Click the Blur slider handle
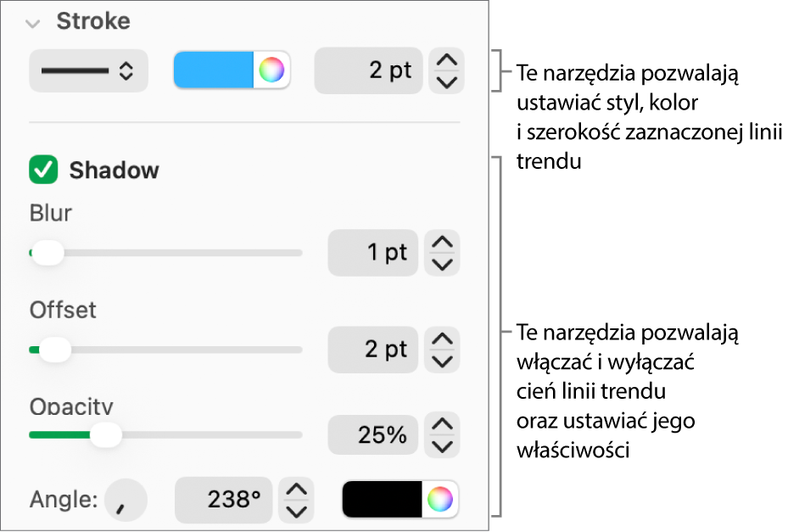Viewport: 788px width, 532px height. click(x=48, y=253)
